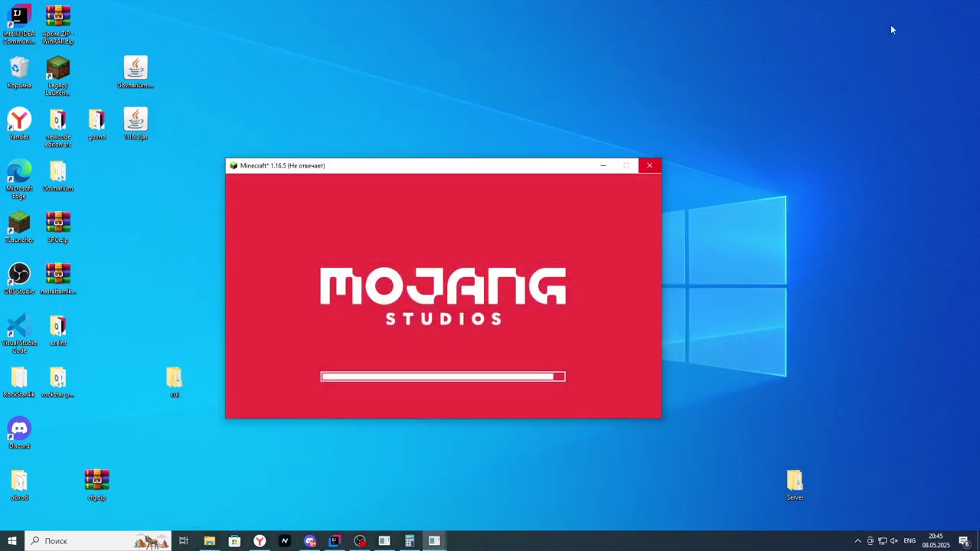Image resolution: width=980 pixels, height=551 pixels.
Task: Select the 1.16.5.jar Java file
Action: coord(136,124)
